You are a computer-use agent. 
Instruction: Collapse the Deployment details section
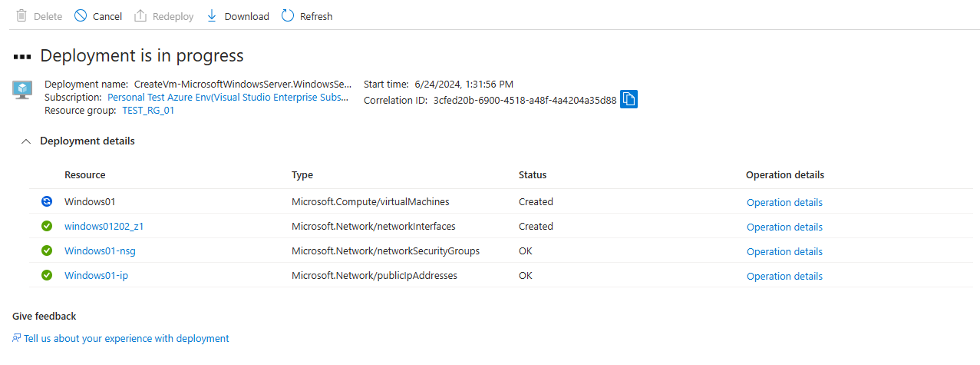tap(26, 141)
